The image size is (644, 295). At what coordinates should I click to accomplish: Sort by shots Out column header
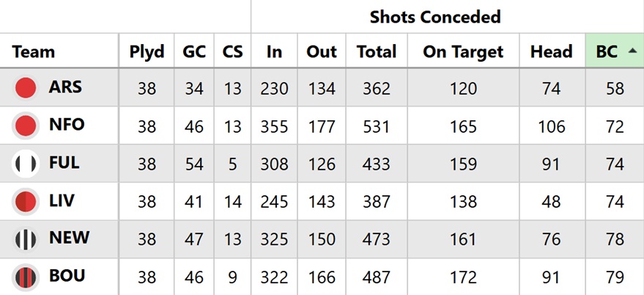pos(321,52)
